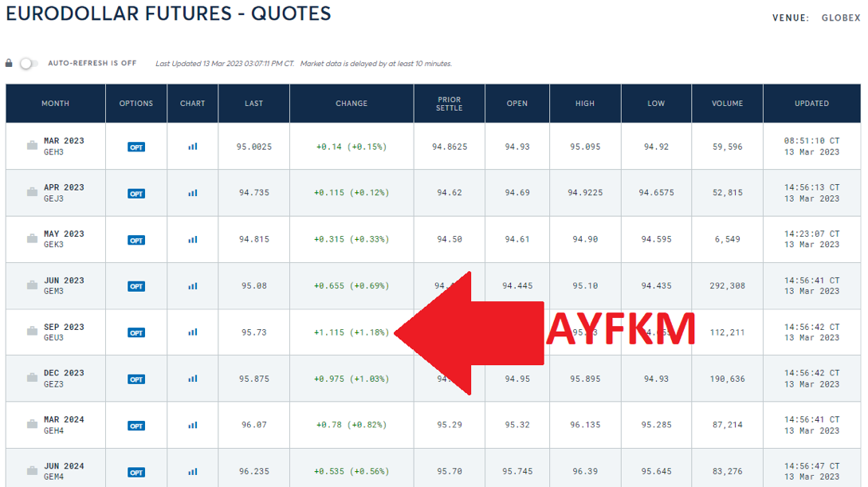Click the SEP 2023 GEU3 contract name
Screen dimensions: 868x487
[x=65, y=332]
